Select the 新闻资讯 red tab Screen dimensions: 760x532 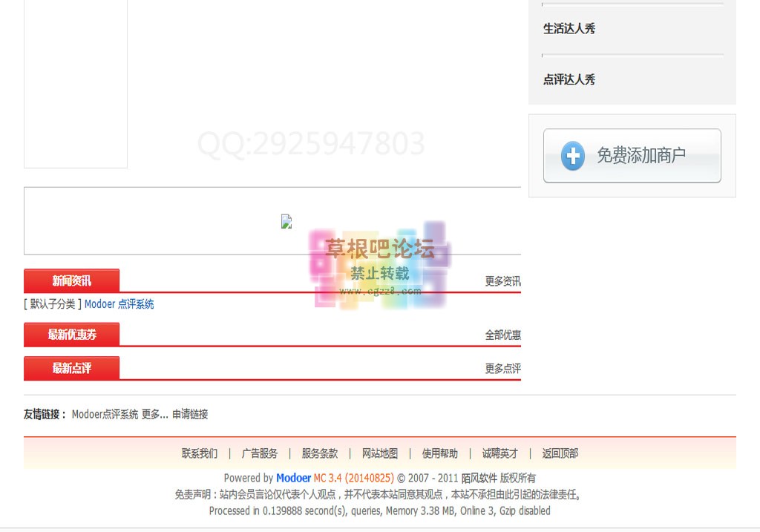pos(71,280)
